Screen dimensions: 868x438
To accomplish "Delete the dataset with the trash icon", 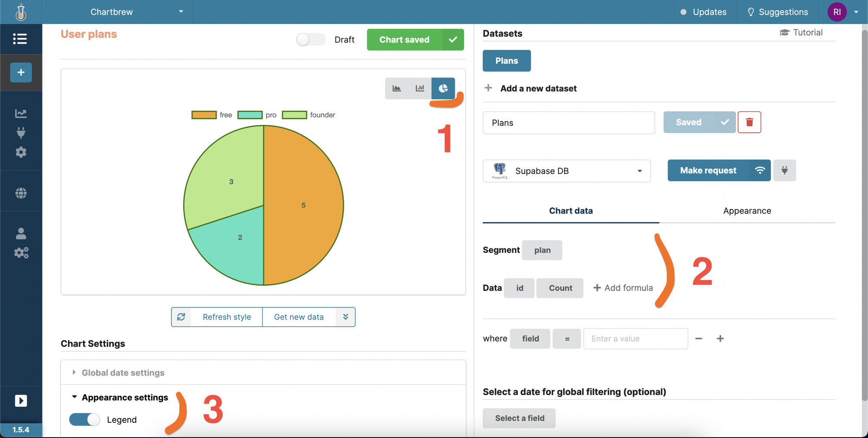I will (750, 122).
